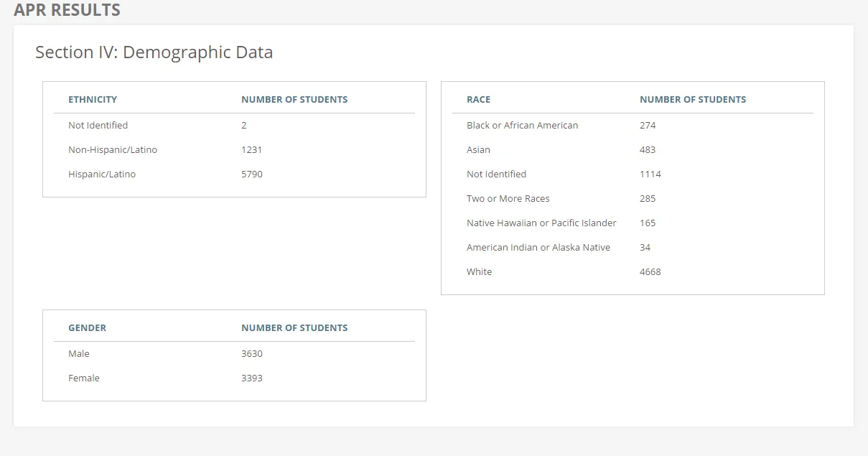Click the White race label

479,272
